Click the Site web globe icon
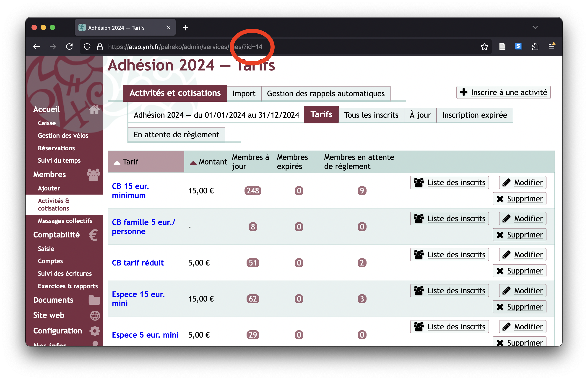 coord(95,315)
